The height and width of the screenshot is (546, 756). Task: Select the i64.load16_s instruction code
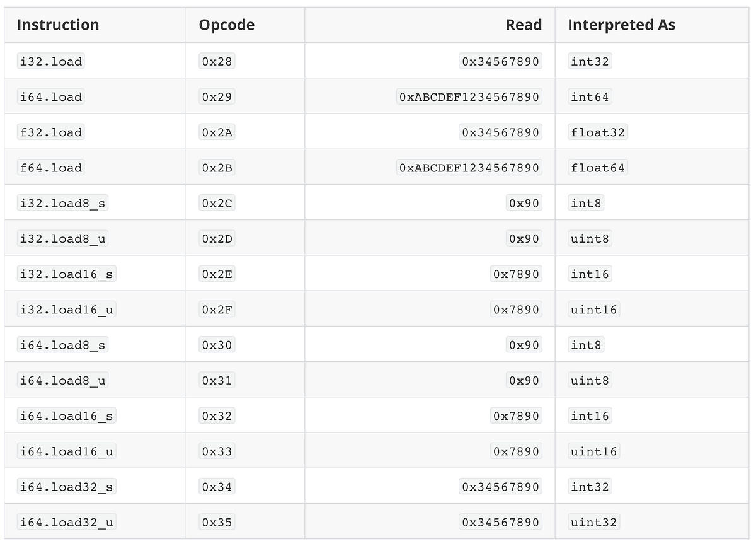[67, 415]
